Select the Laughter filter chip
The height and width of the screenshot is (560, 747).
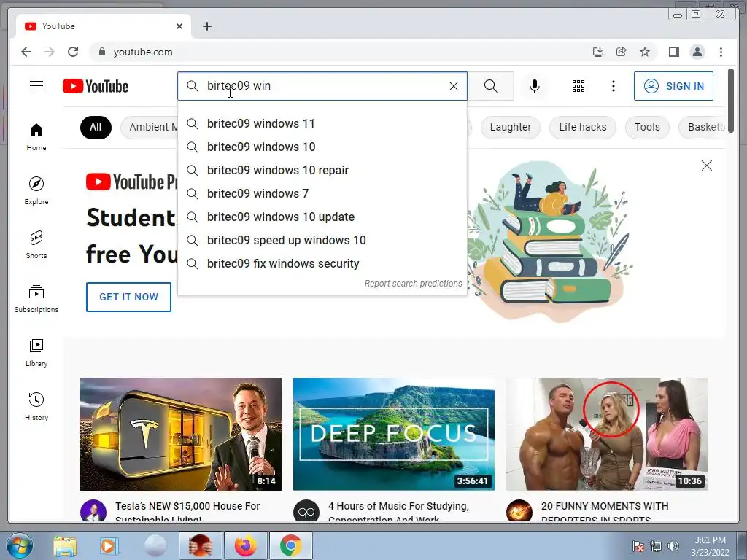point(510,127)
